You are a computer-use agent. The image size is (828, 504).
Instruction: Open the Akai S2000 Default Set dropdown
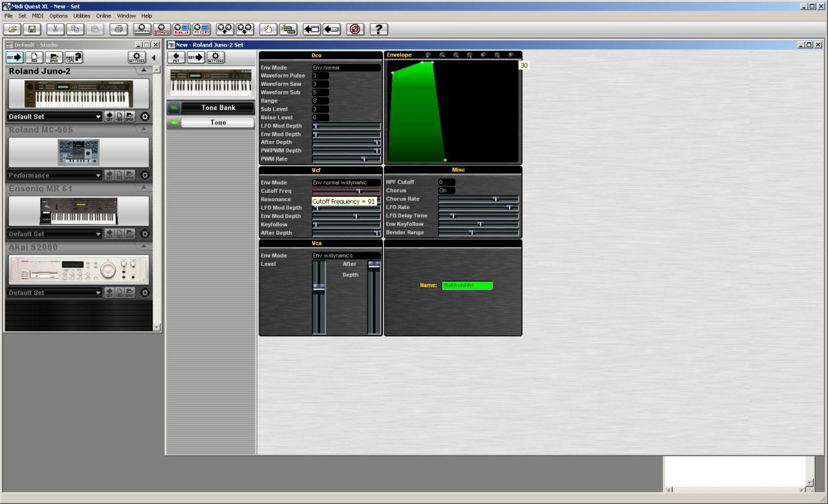pyautogui.click(x=55, y=292)
